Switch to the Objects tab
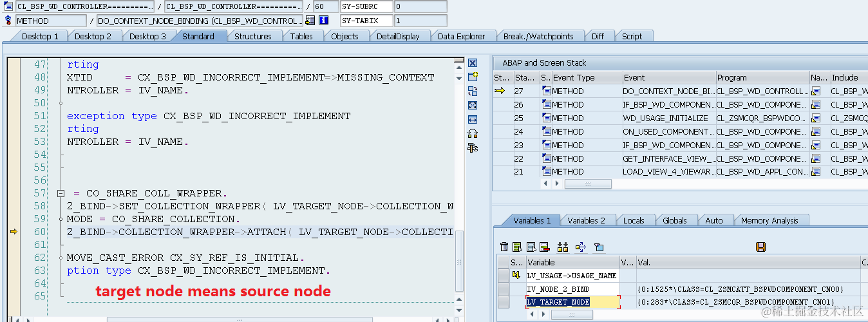The image size is (868, 322). (344, 36)
